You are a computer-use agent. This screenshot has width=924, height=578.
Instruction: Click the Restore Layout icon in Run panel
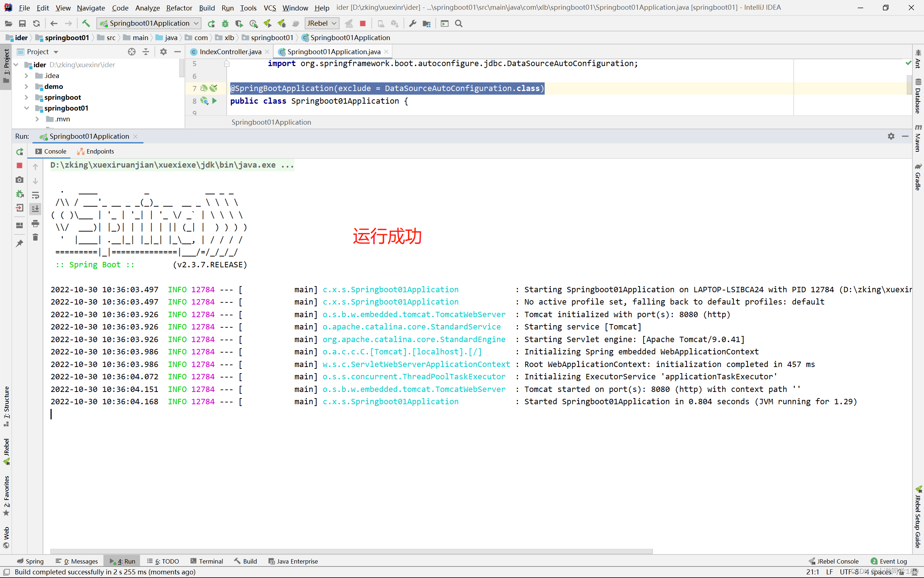point(19,225)
